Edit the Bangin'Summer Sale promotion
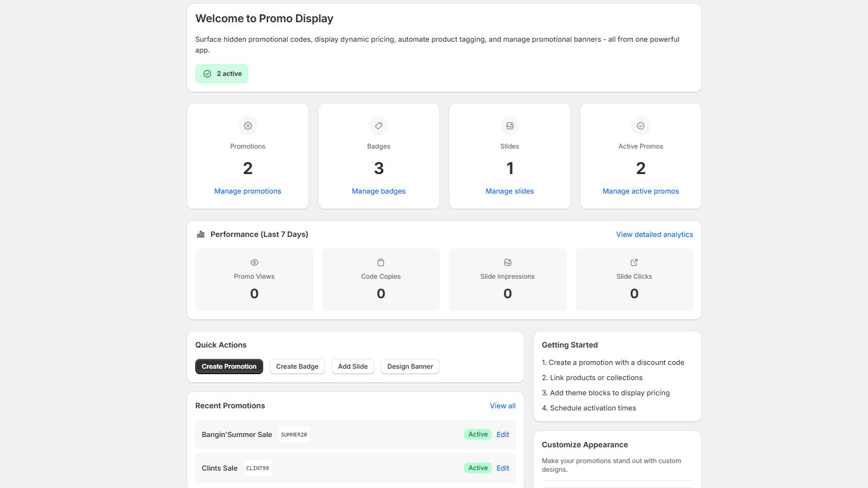This screenshot has width=868, height=488. (502, 434)
